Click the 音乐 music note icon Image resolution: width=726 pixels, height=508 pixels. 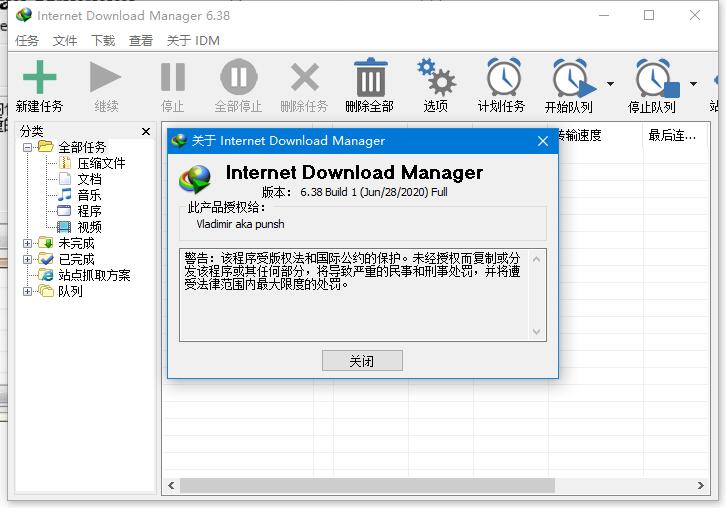[65, 194]
